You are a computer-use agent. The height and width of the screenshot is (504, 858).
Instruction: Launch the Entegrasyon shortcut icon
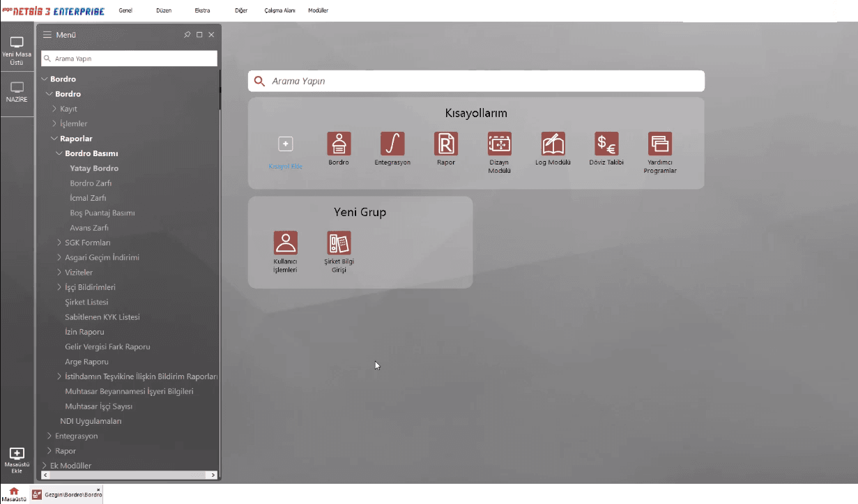[392, 144]
